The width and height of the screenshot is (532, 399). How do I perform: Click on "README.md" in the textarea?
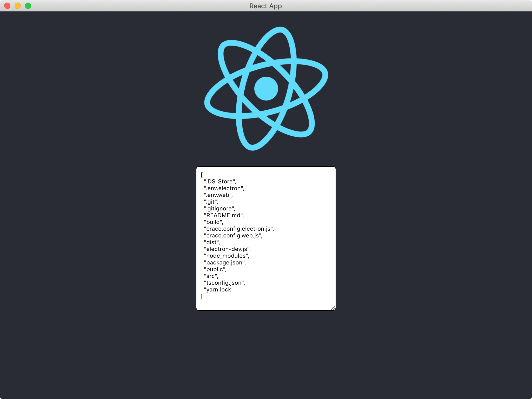[224, 215]
